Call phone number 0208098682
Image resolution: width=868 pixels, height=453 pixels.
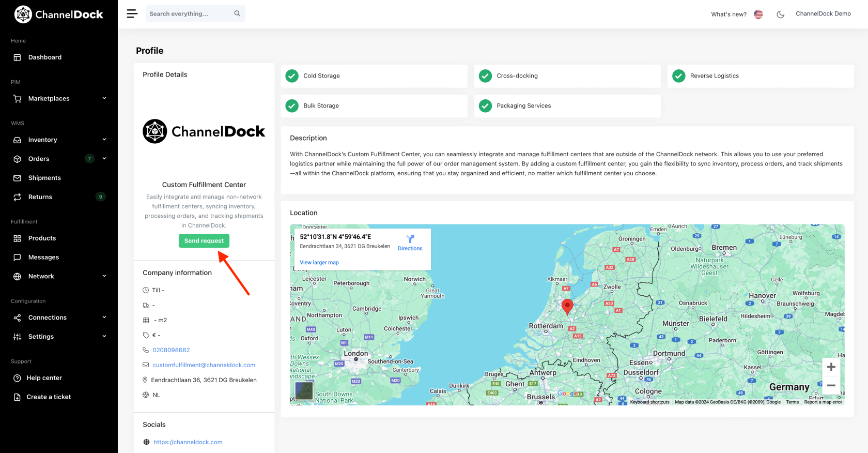(x=171, y=350)
